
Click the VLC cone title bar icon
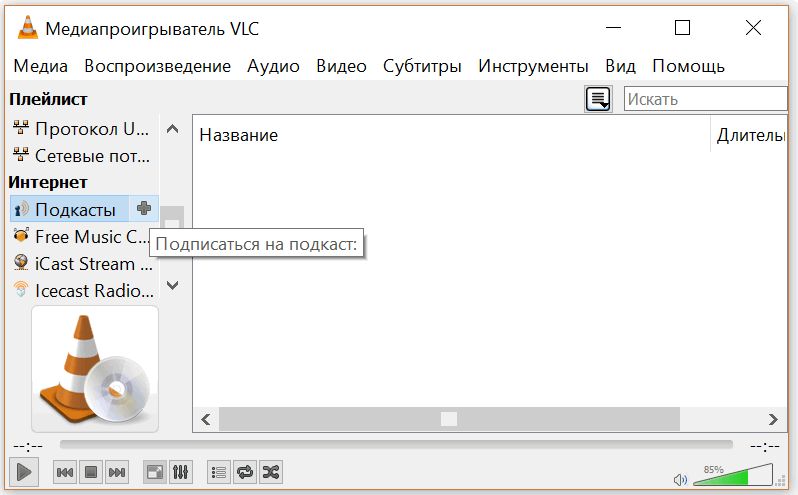click(27, 27)
